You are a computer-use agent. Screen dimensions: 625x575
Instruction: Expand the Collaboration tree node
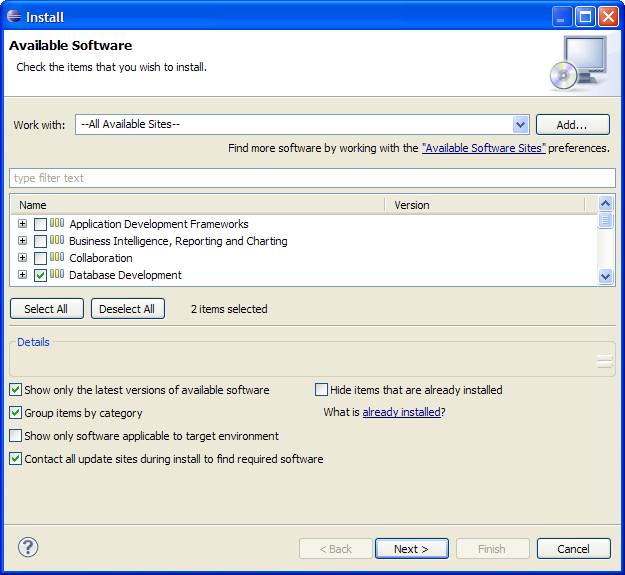pos(22,258)
